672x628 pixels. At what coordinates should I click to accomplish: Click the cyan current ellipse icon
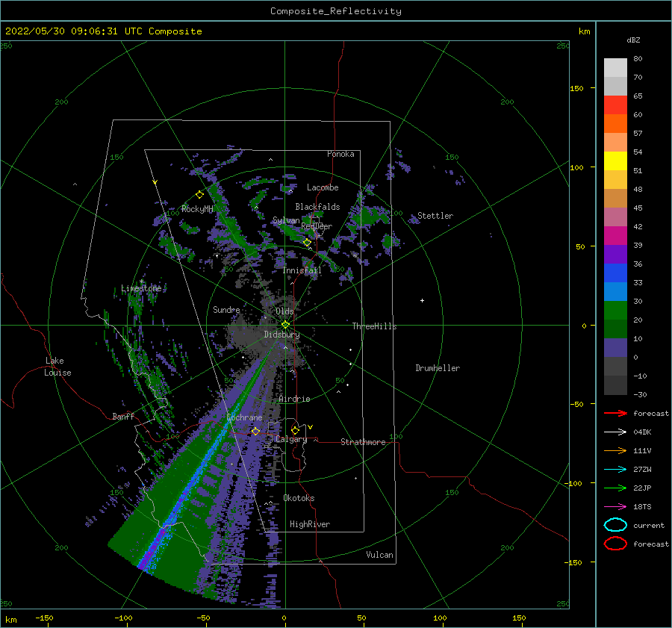click(615, 525)
